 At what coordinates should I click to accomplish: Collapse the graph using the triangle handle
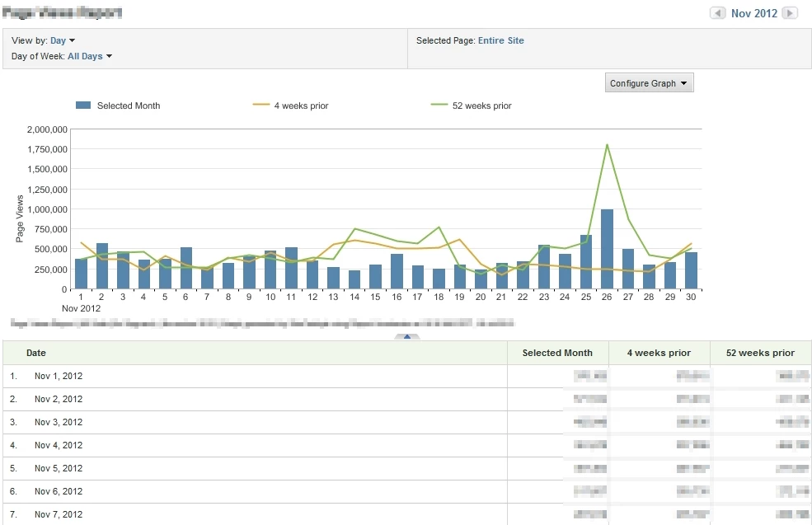407,336
